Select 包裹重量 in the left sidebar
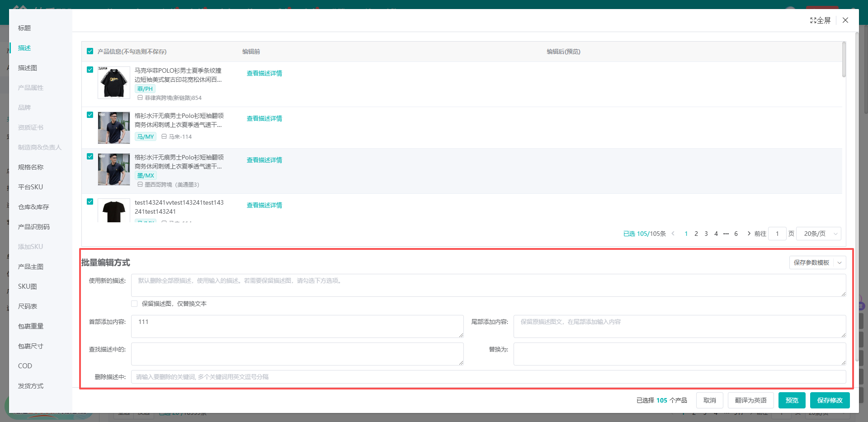This screenshot has width=868, height=422. [x=31, y=326]
